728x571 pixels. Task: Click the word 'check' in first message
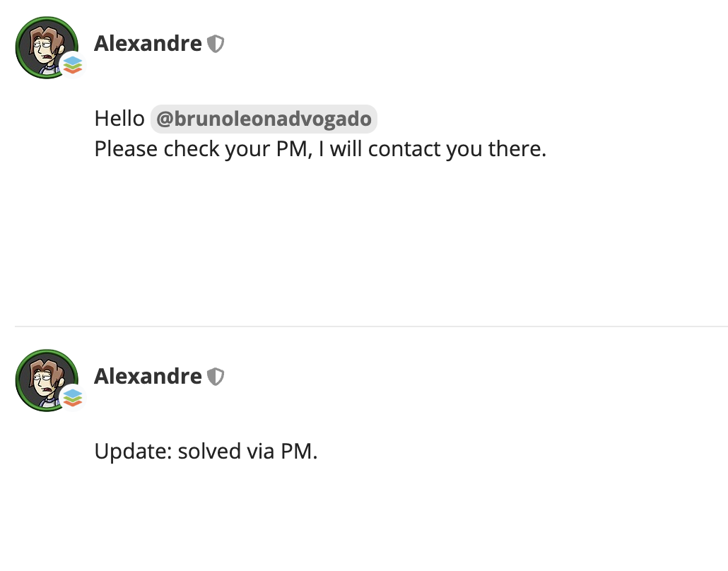[x=192, y=150]
